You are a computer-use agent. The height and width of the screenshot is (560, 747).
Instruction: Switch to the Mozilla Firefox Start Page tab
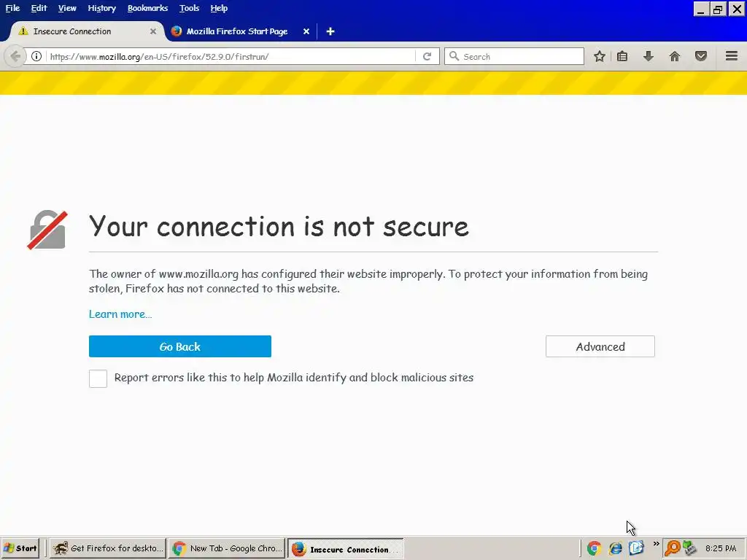241,31
